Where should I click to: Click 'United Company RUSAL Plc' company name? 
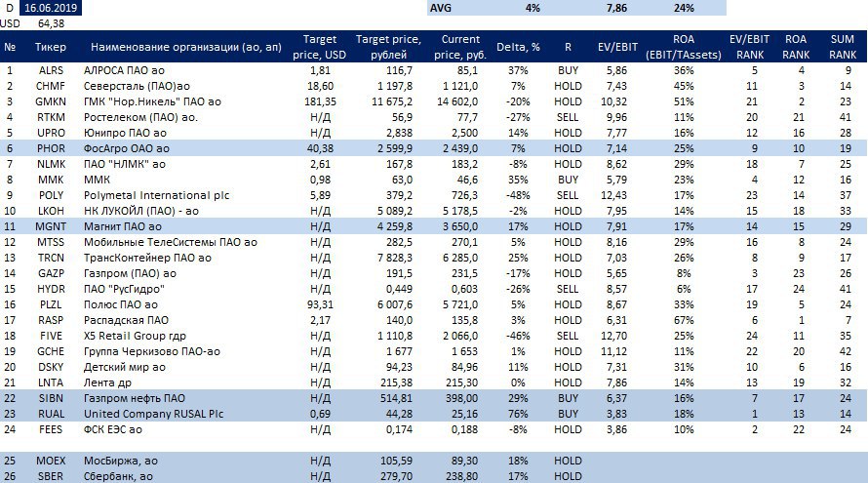[153, 414]
